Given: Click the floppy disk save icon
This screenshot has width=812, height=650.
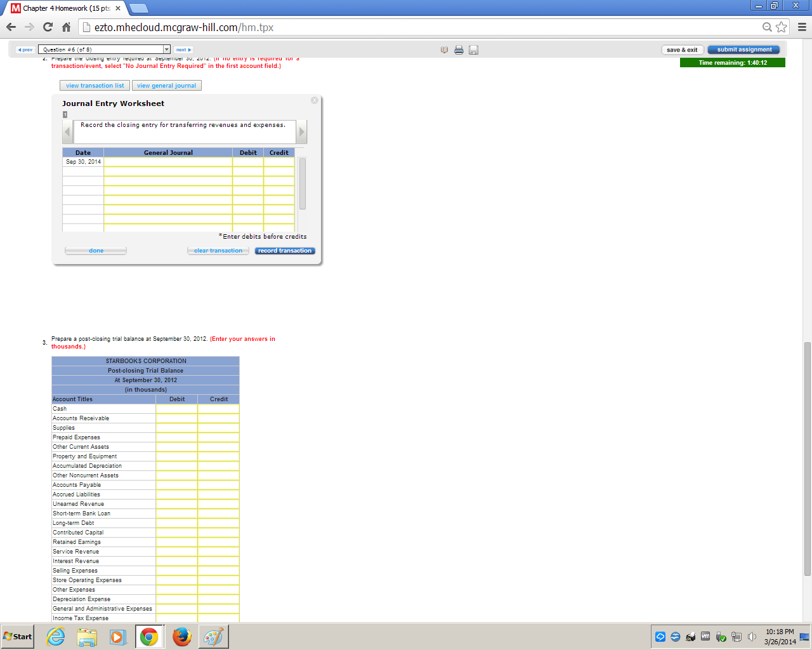Looking at the screenshot, I should (x=473, y=50).
